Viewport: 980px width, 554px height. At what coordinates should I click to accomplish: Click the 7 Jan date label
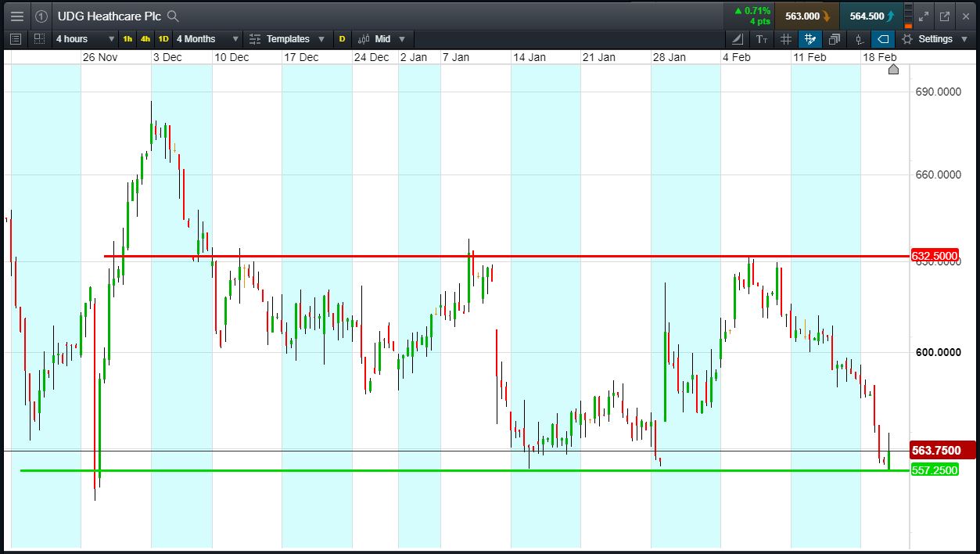click(x=456, y=57)
